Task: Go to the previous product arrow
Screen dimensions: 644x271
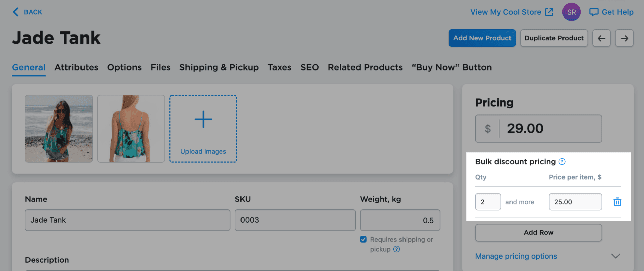Action: [601, 38]
